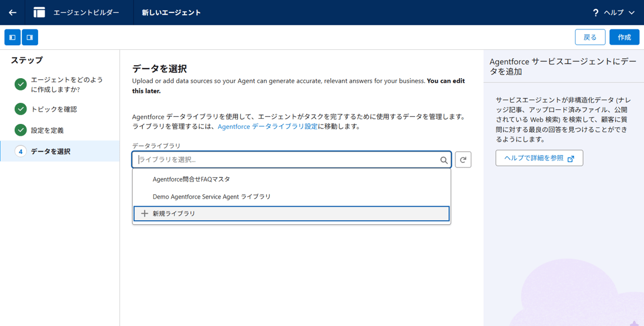Viewport: 644px width, 326px height.
Task: Toggle the left panel view icon
Action: pos(12,38)
